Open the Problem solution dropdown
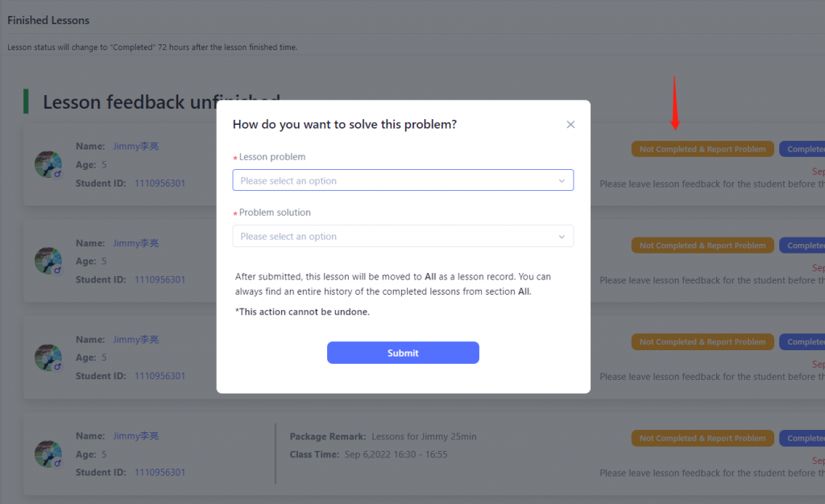Viewport: 825px width, 504px height. tap(403, 236)
